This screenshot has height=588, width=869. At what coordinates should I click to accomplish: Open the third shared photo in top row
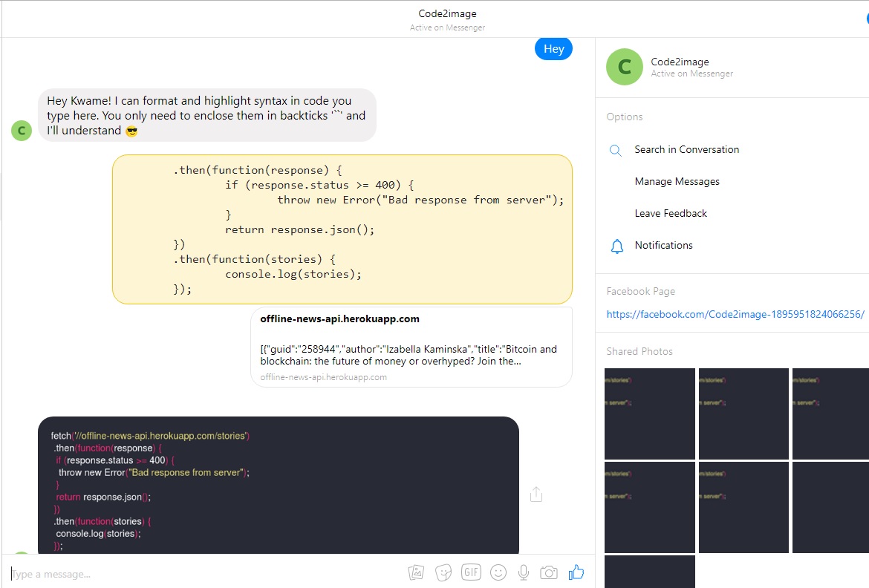[831, 414]
